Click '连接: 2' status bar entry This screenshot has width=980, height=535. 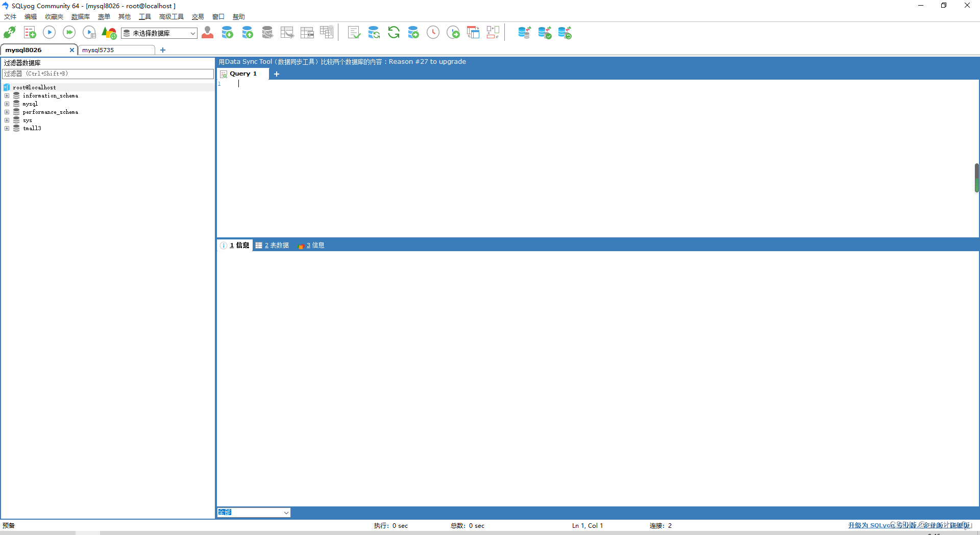[660, 526]
